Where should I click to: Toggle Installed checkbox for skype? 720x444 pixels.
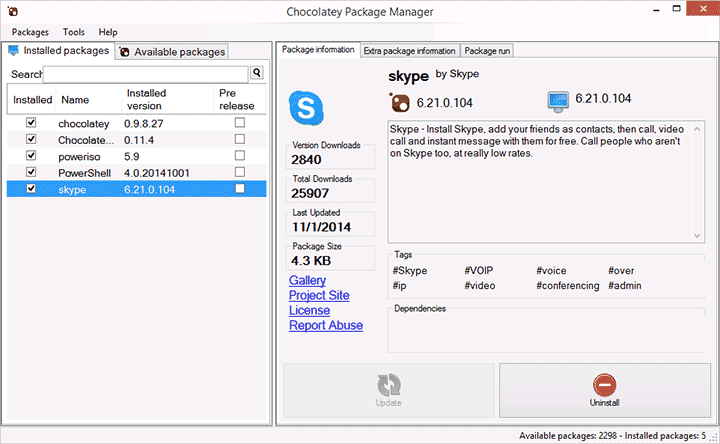coord(31,189)
